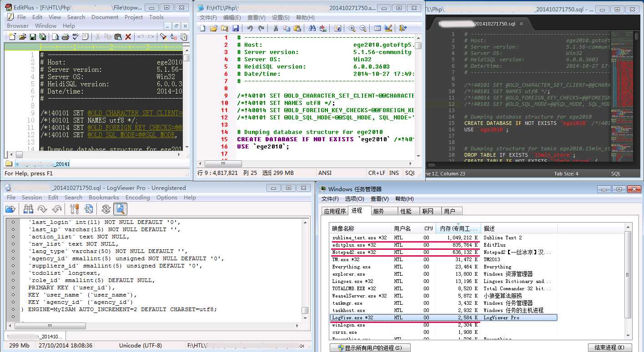Open the Project menu in EditPlus
The width and height of the screenshot is (644, 352).
pyautogui.click(x=134, y=17)
